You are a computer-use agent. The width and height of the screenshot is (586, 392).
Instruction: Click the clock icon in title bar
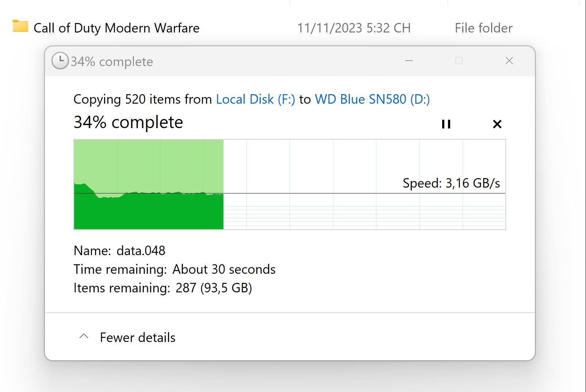(60, 61)
